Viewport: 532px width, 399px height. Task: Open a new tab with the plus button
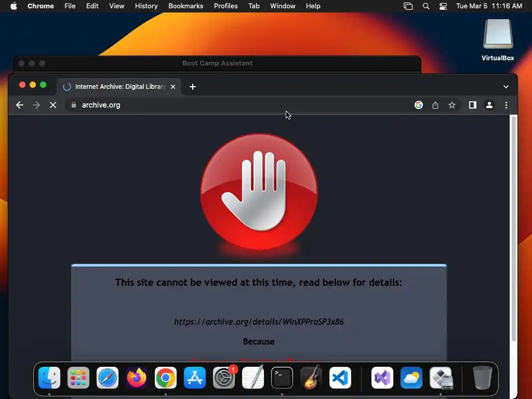[193, 87]
